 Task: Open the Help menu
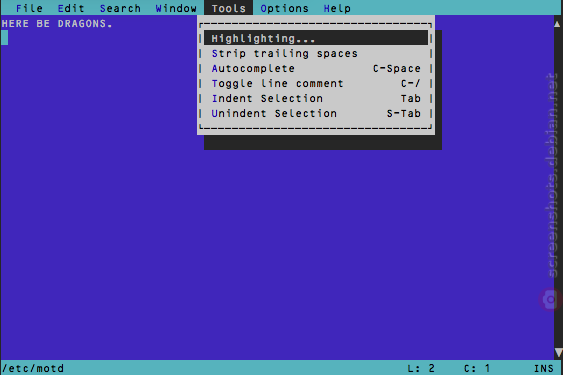click(x=337, y=8)
